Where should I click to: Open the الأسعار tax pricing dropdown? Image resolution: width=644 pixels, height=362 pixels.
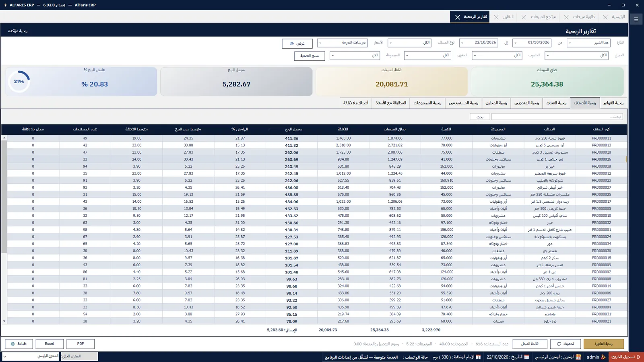pyautogui.click(x=343, y=43)
